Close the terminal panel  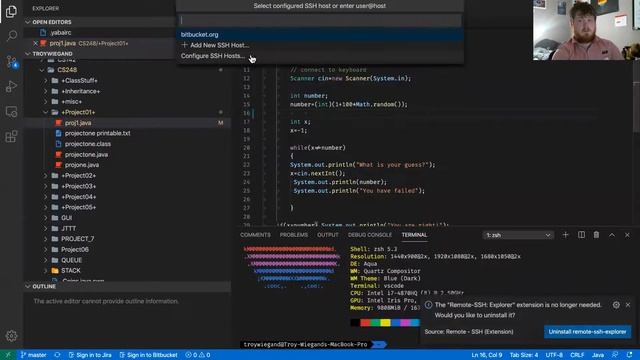627,235
